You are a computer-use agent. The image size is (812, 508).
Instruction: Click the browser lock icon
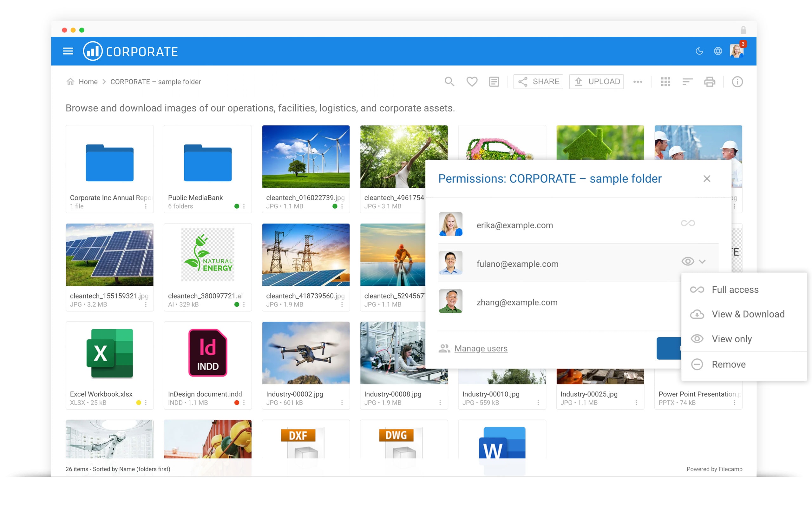743,30
